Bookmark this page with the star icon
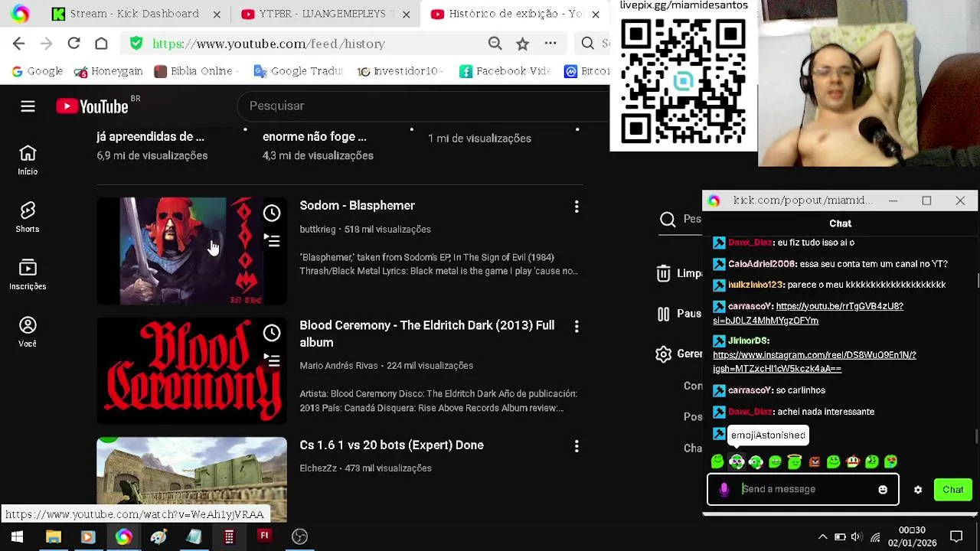 click(523, 44)
